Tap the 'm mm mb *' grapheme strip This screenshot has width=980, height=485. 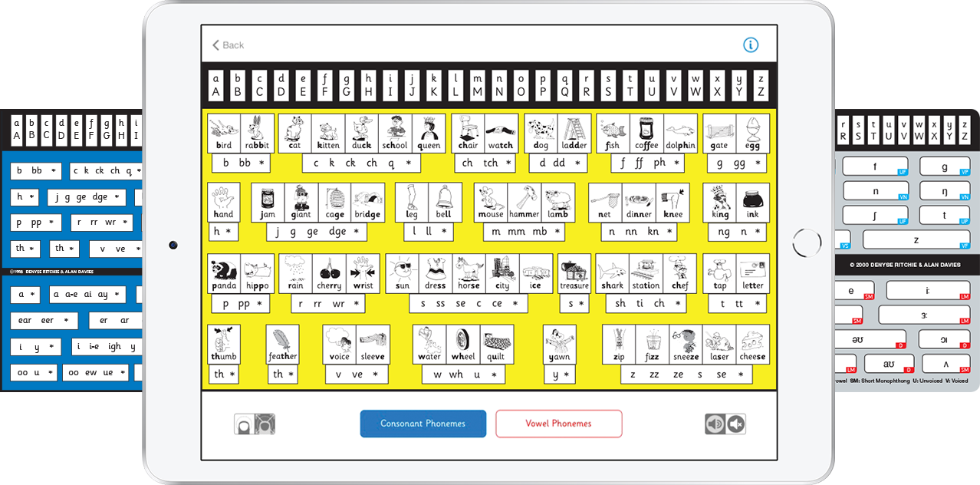[525, 231]
